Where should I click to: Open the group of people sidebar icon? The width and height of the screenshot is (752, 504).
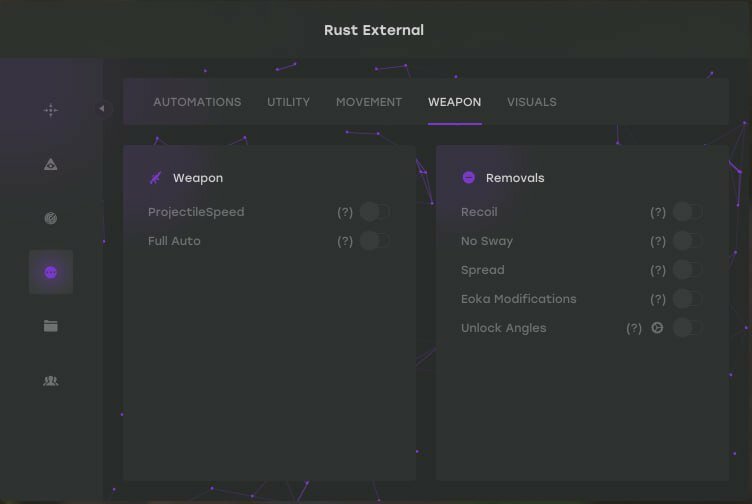click(51, 381)
